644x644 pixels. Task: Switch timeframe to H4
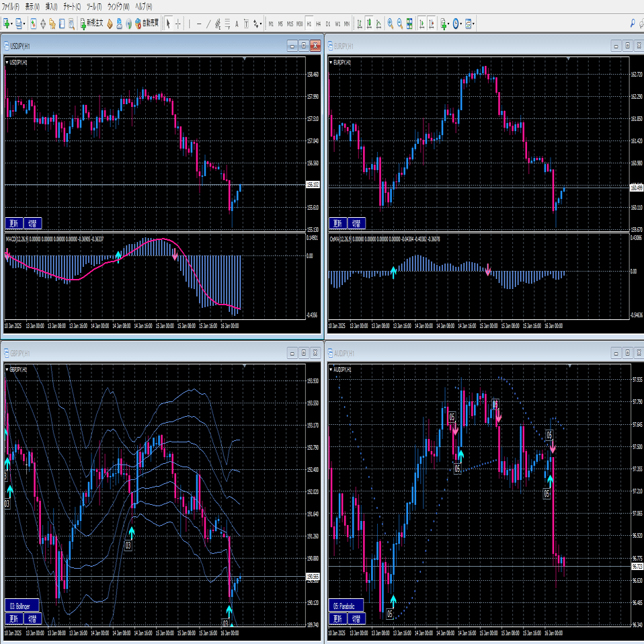tap(319, 24)
